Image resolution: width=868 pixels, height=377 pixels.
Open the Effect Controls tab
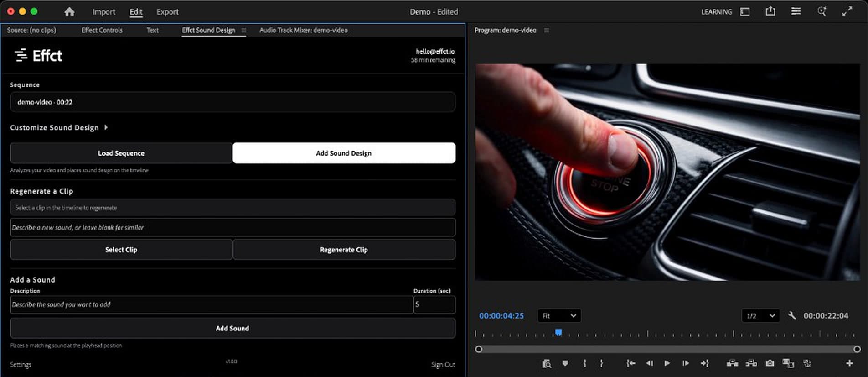pos(102,30)
